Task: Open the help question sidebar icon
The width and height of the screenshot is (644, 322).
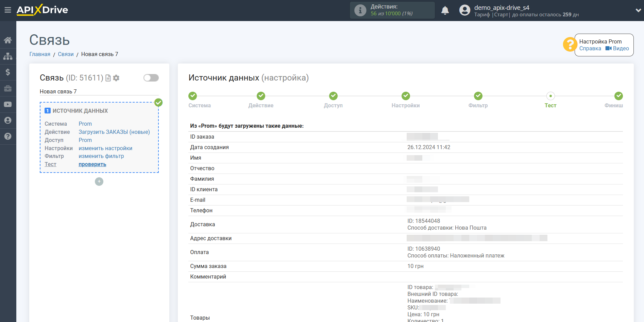Action: click(x=8, y=136)
